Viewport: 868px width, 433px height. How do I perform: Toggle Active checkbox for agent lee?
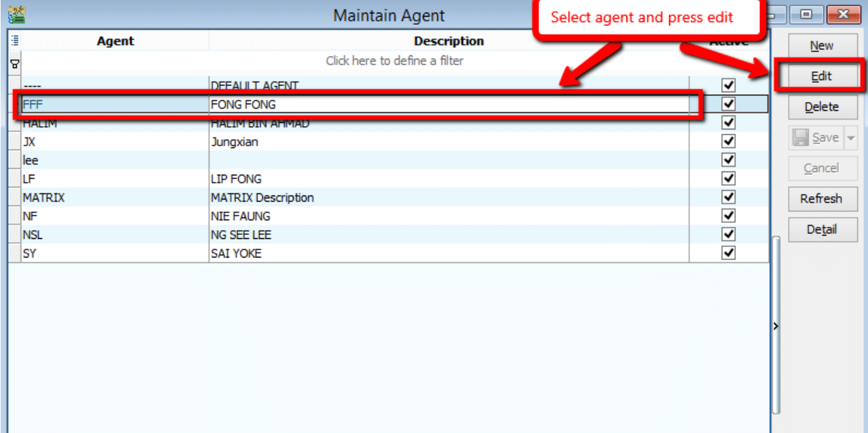tap(729, 160)
